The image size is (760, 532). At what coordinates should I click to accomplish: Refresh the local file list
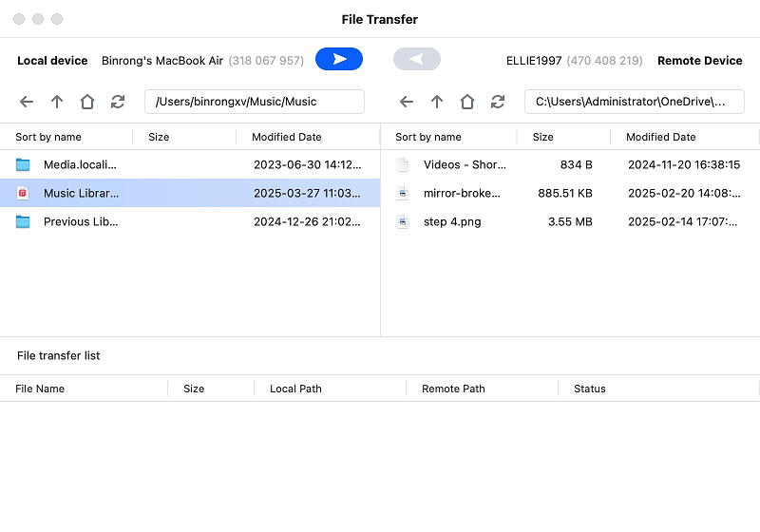click(118, 102)
